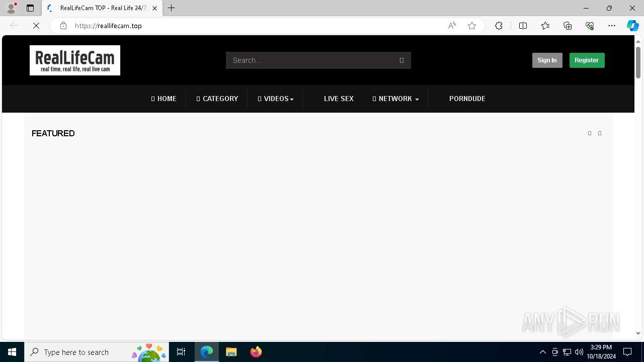Screen dimensions: 644x362
Task: Expand the VIDEOS dropdown menu
Action: point(276,99)
